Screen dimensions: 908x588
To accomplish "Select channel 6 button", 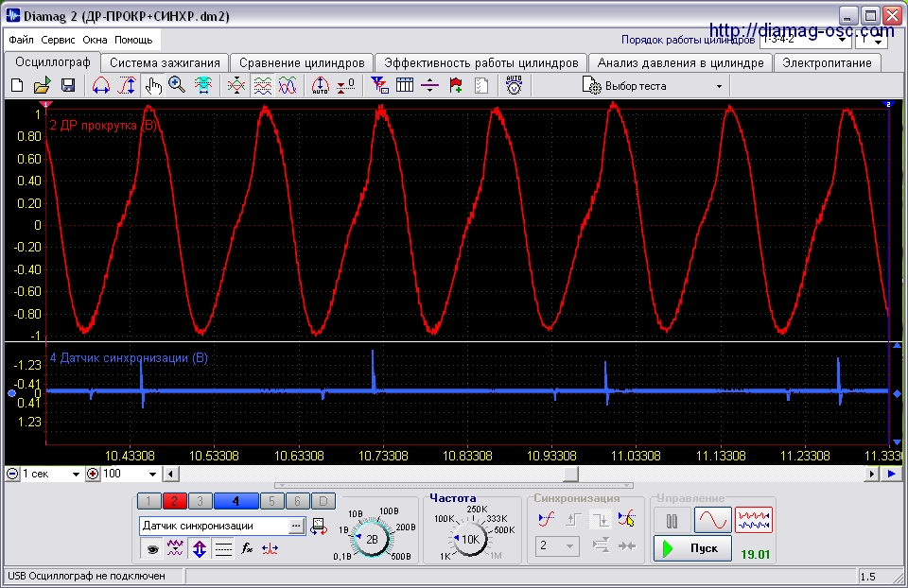I will coord(297,501).
